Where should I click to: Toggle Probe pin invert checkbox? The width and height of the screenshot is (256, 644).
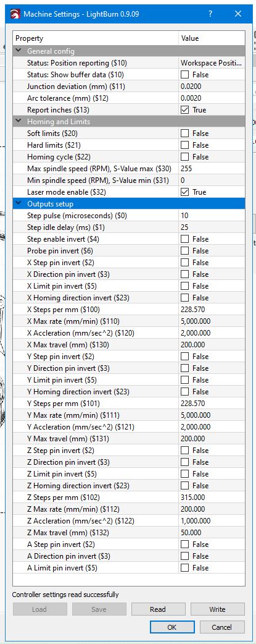point(184,251)
